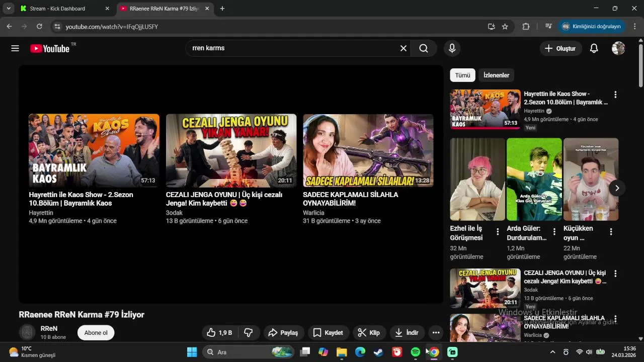Close the Kick Dashboard tab
Image resolution: width=644 pixels, height=362 pixels.
tap(107, 9)
